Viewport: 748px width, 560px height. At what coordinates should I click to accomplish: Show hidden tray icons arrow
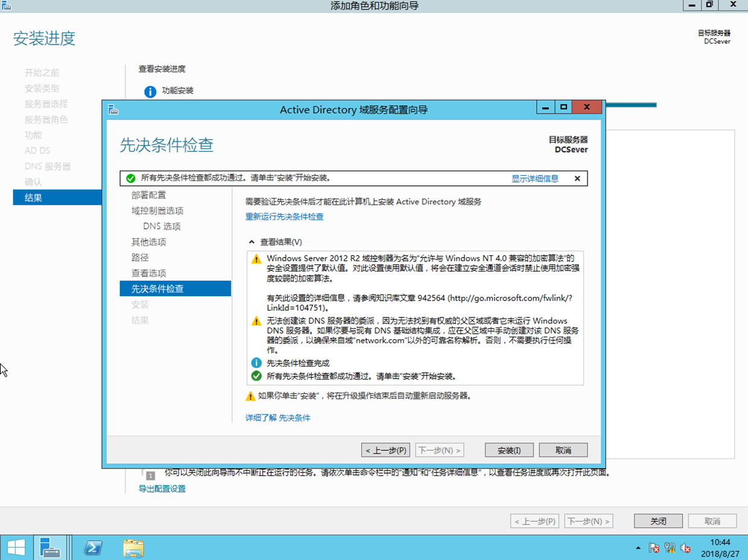click(x=638, y=548)
